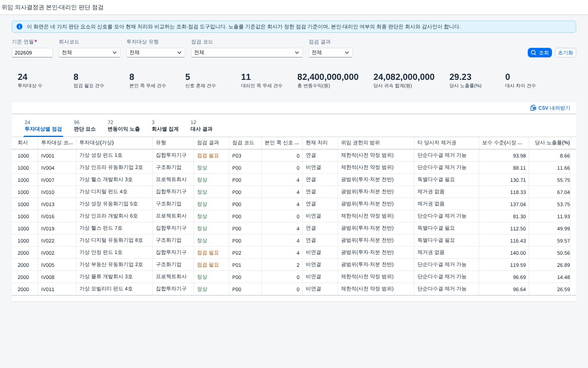This screenshot has width=588, height=368.
Task: Click the 점검 결과 column header
Action: click(212, 143)
